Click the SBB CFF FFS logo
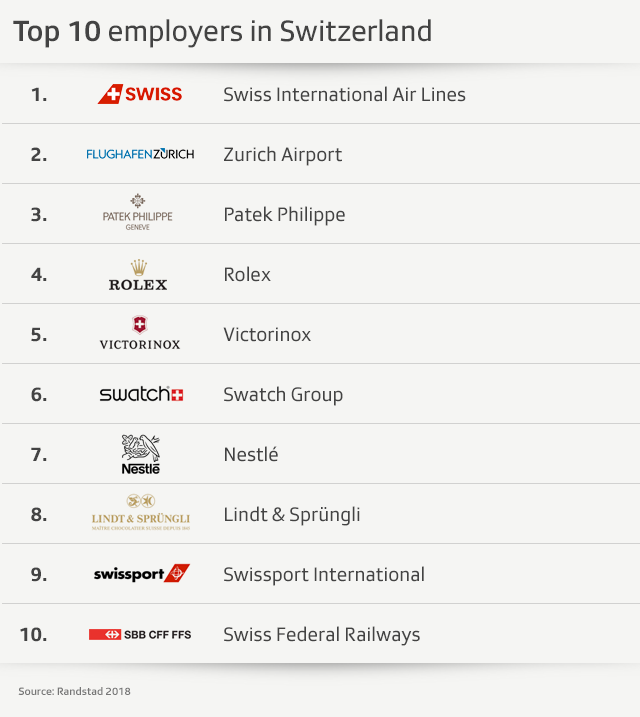 140,634
